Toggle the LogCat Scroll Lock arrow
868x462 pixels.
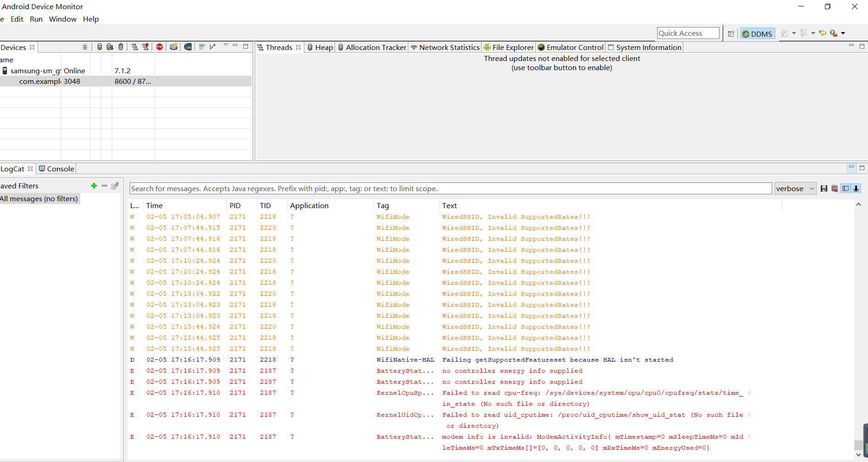pos(856,188)
